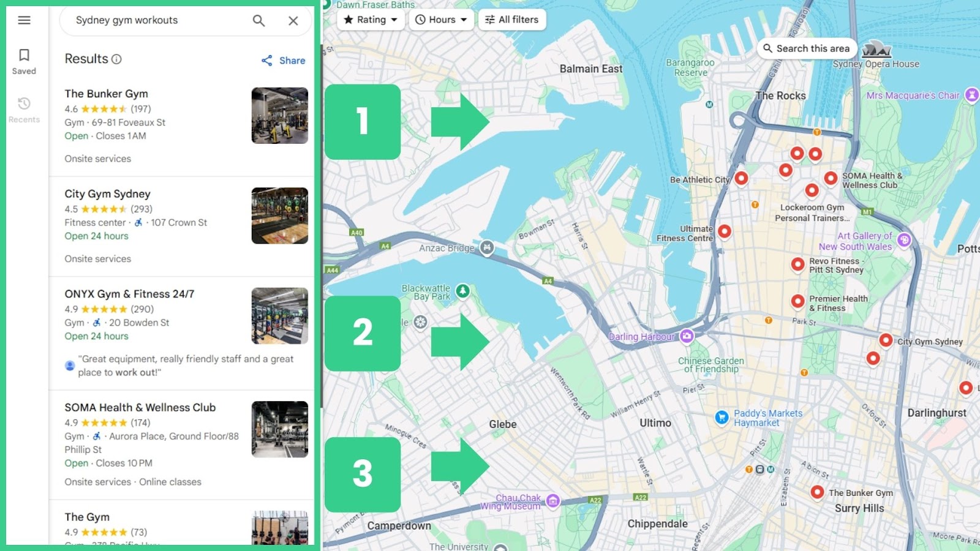Click 'Closes 10 PM' hours text
This screenshot has height=551, width=980.
coord(124,463)
